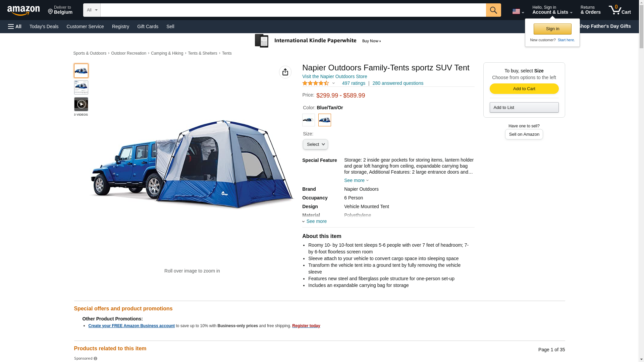Open the All hamburger menu
The image size is (644, 362).
click(x=15, y=26)
